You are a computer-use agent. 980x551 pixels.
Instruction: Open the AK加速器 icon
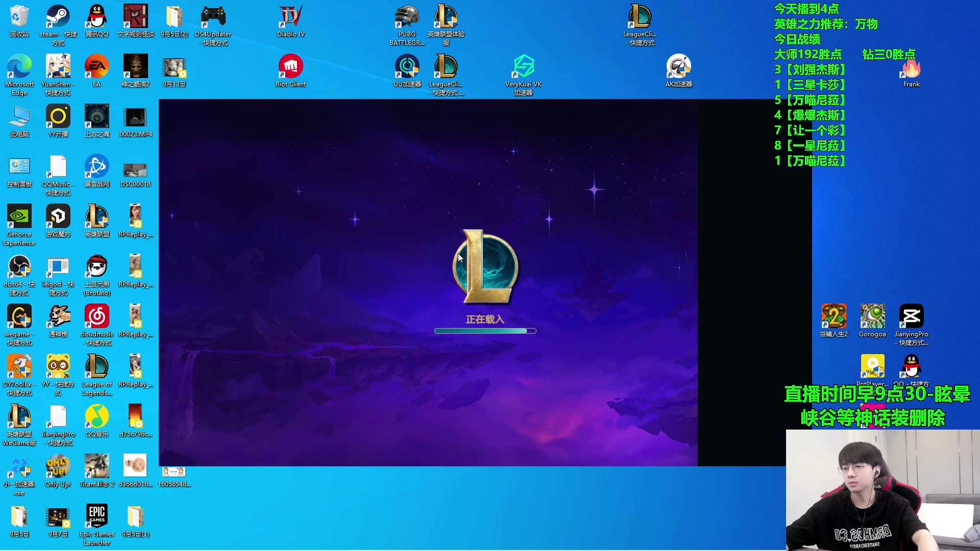[x=679, y=71]
